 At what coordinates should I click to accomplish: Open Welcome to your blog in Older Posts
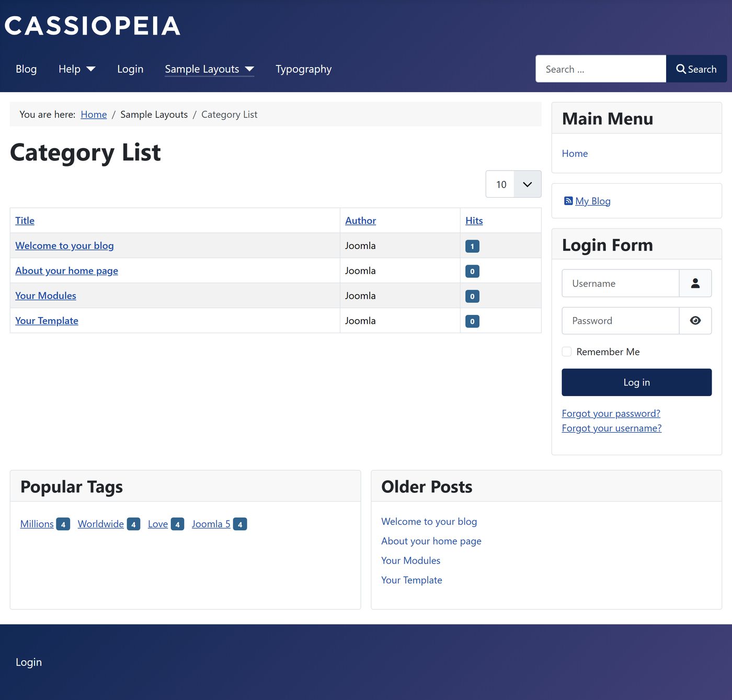(x=429, y=522)
